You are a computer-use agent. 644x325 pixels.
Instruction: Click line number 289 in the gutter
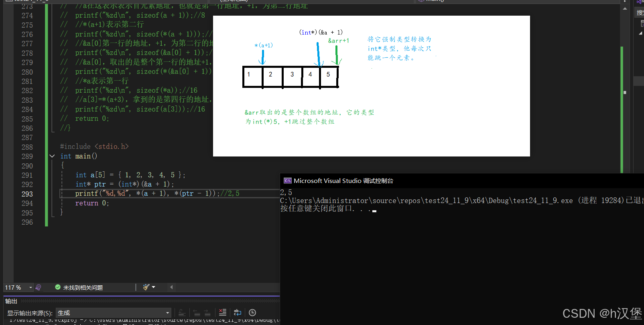pyautogui.click(x=27, y=156)
